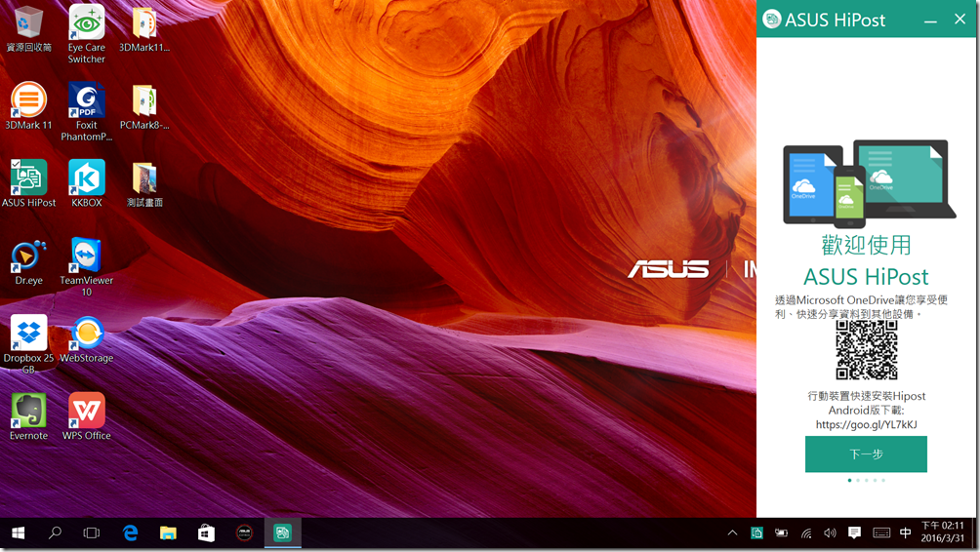The height and width of the screenshot is (552, 980).
Task: Click the QR code in HiPost panel
Action: (x=866, y=350)
